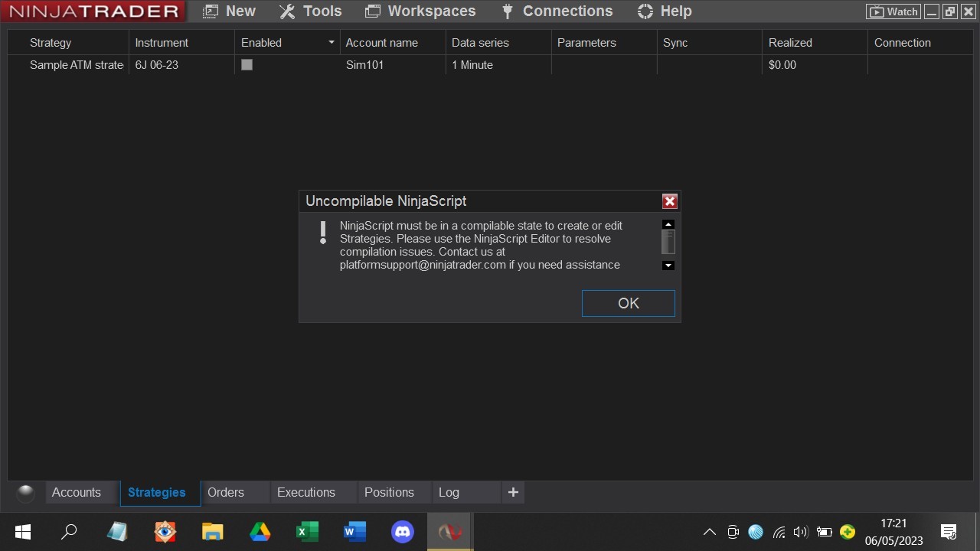The width and height of the screenshot is (980, 551).
Task: Open the Connections menu
Action: coord(557,11)
